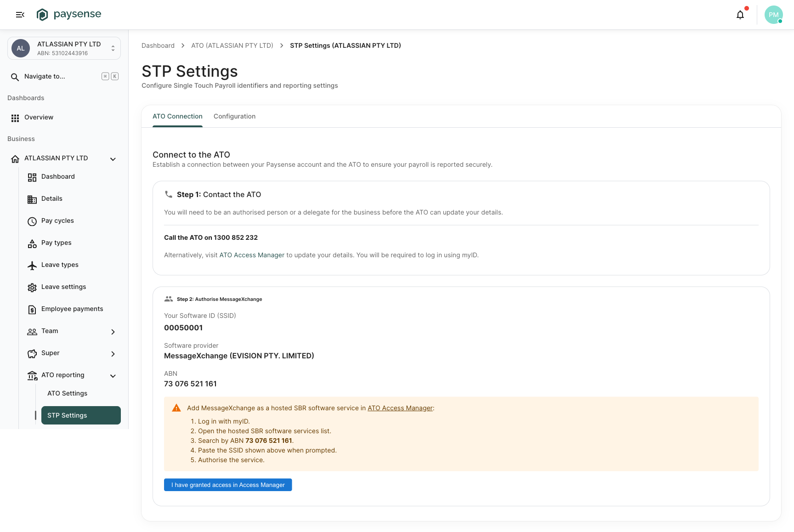
Task: Click the Pay types menu label
Action: click(x=57, y=243)
